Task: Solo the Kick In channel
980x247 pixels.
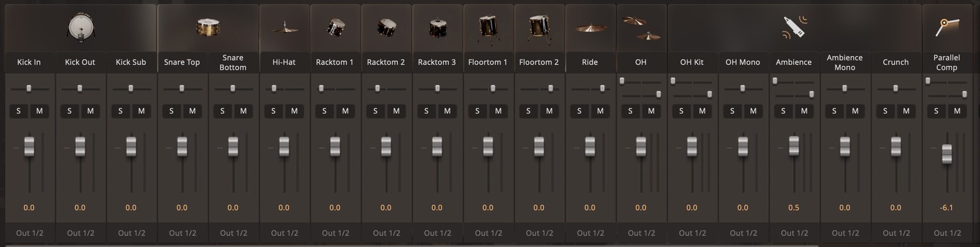Action: 18,111
